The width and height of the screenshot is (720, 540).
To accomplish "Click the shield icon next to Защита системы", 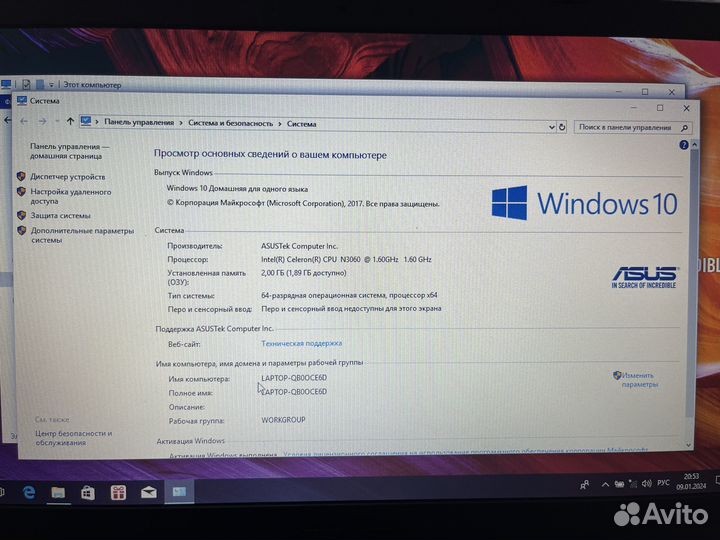I will tap(21, 215).
